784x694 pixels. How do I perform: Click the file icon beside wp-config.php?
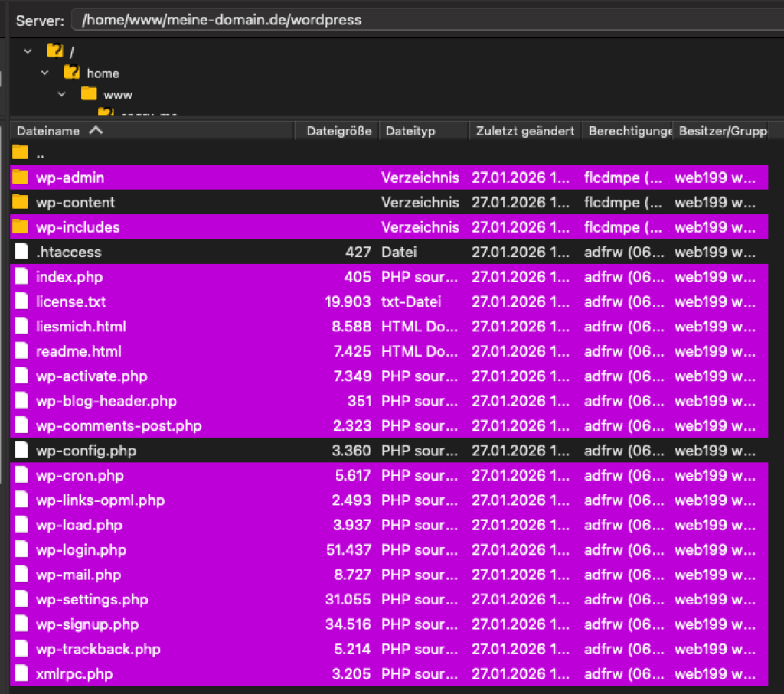point(21,451)
